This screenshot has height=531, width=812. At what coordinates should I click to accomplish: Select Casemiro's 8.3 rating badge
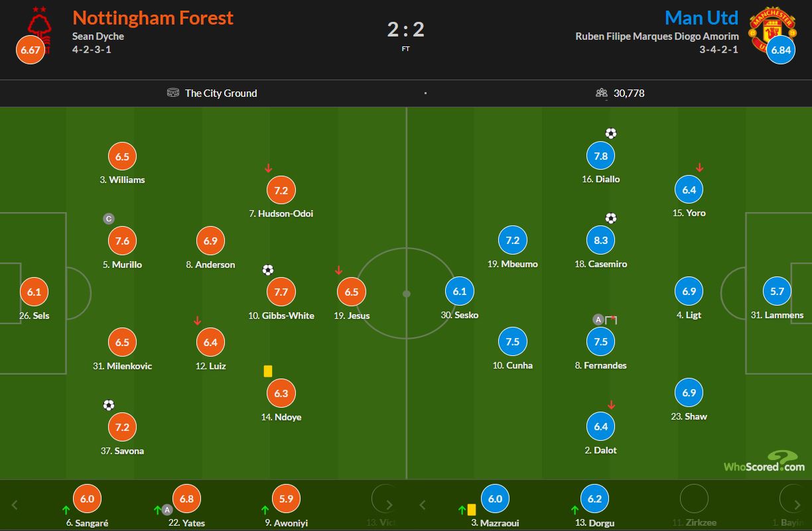[601, 241]
